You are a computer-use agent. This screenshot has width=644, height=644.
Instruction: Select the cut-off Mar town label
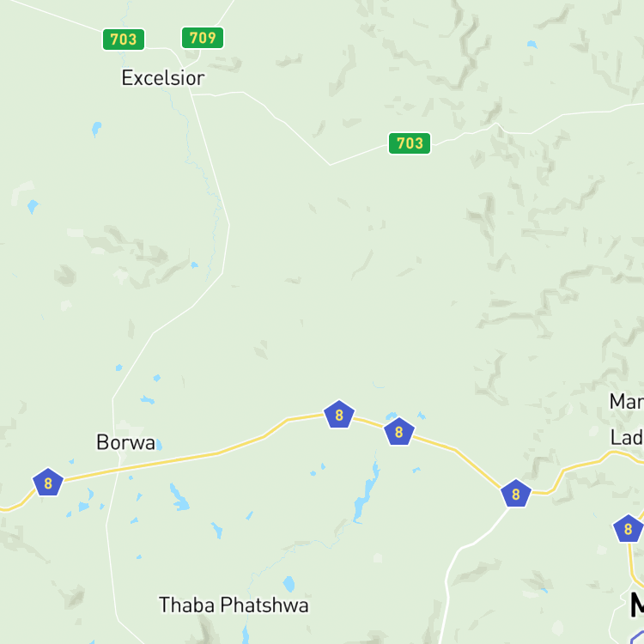click(627, 402)
